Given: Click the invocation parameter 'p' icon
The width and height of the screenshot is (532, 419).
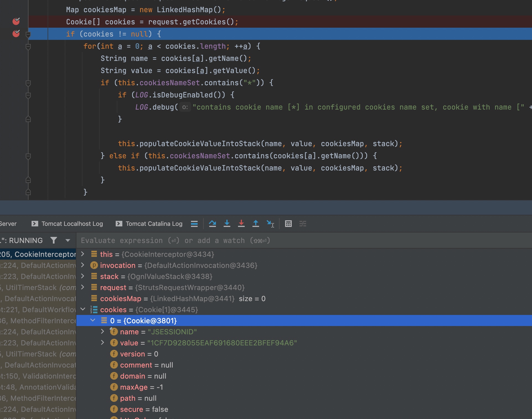Looking at the screenshot, I should point(94,265).
